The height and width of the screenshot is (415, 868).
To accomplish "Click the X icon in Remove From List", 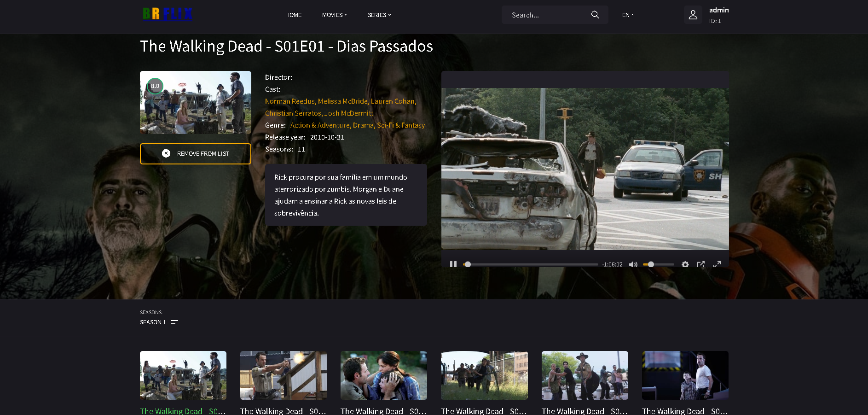I will [x=166, y=153].
